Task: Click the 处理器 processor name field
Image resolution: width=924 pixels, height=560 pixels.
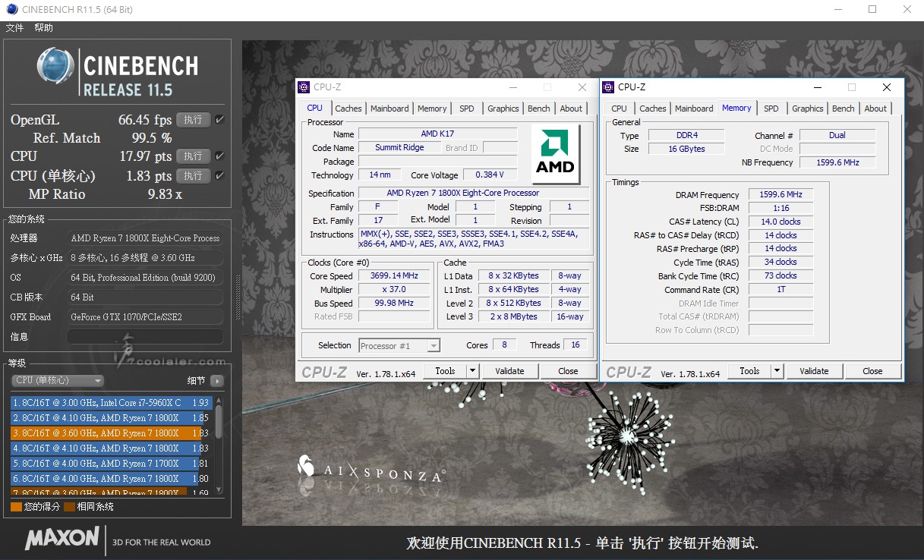Action: click(145, 238)
